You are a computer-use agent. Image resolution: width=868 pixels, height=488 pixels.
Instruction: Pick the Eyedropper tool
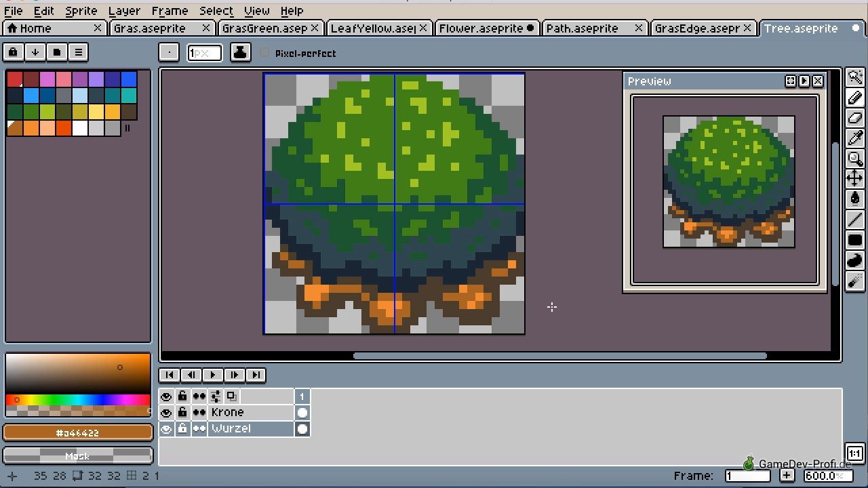click(854, 138)
